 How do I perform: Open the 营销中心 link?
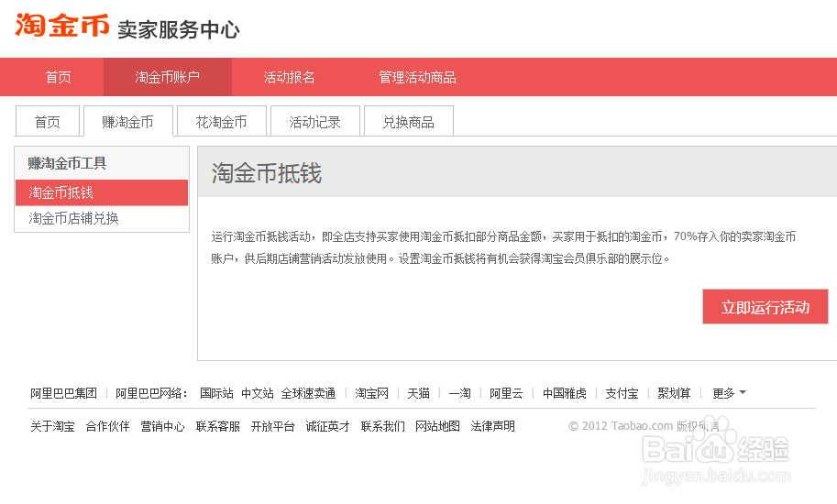point(162,426)
